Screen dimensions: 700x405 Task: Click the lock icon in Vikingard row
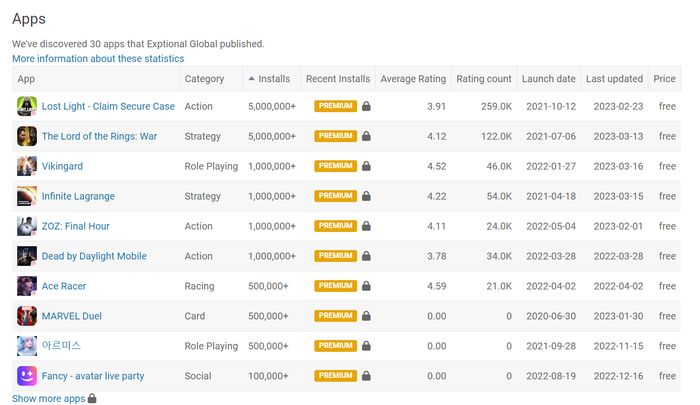(x=366, y=166)
